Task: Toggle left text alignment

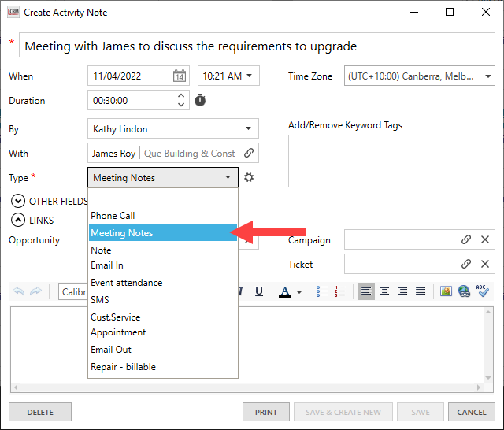Action: [366, 291]
